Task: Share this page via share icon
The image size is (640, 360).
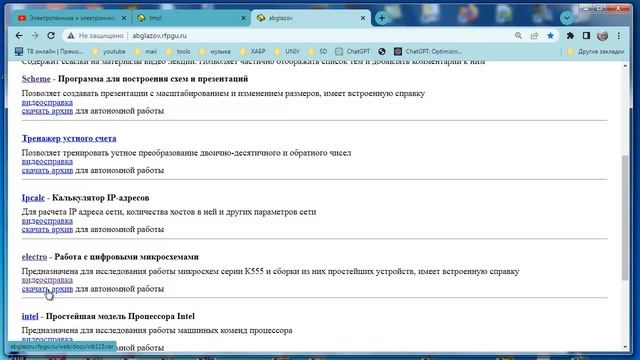Action: click(x=534, y=36)
